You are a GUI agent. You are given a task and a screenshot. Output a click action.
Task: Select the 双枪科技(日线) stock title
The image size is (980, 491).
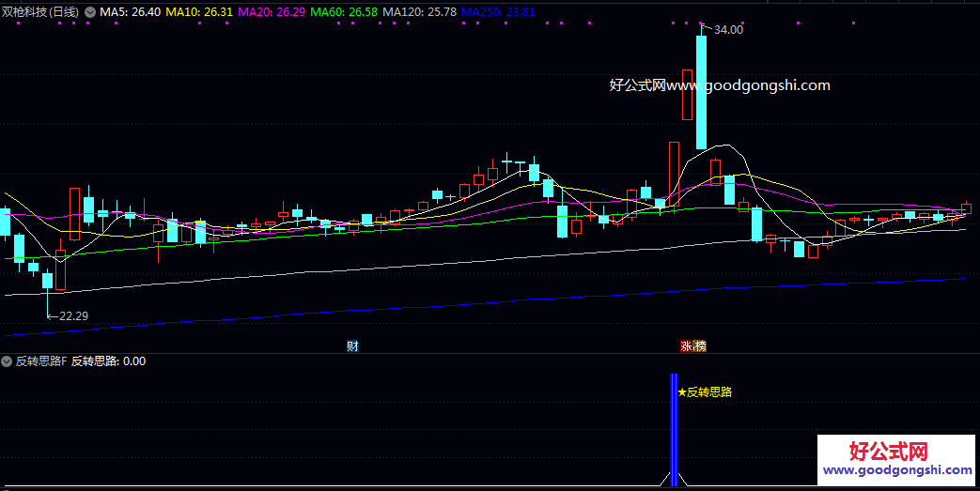pos(40,12)
